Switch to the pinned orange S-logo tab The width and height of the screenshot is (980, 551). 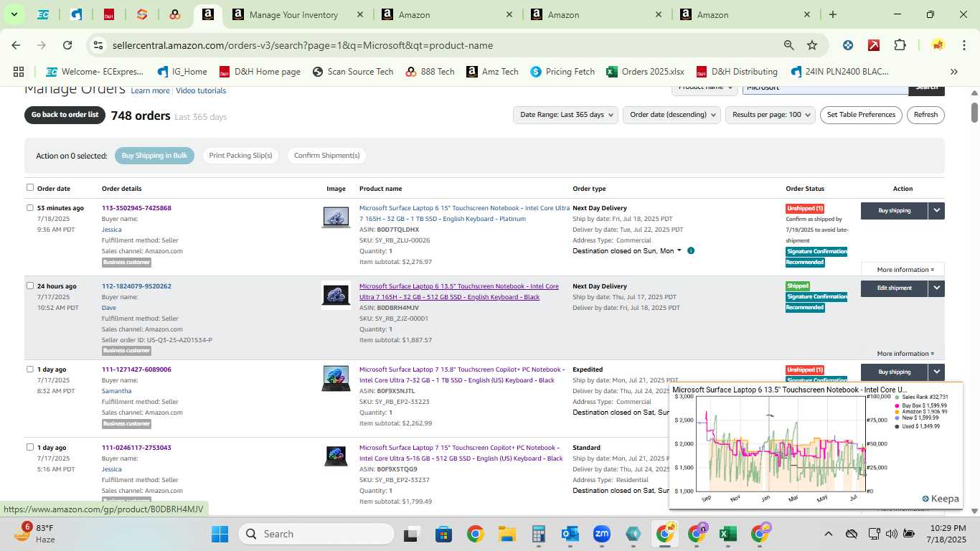[x=142, y=14]
